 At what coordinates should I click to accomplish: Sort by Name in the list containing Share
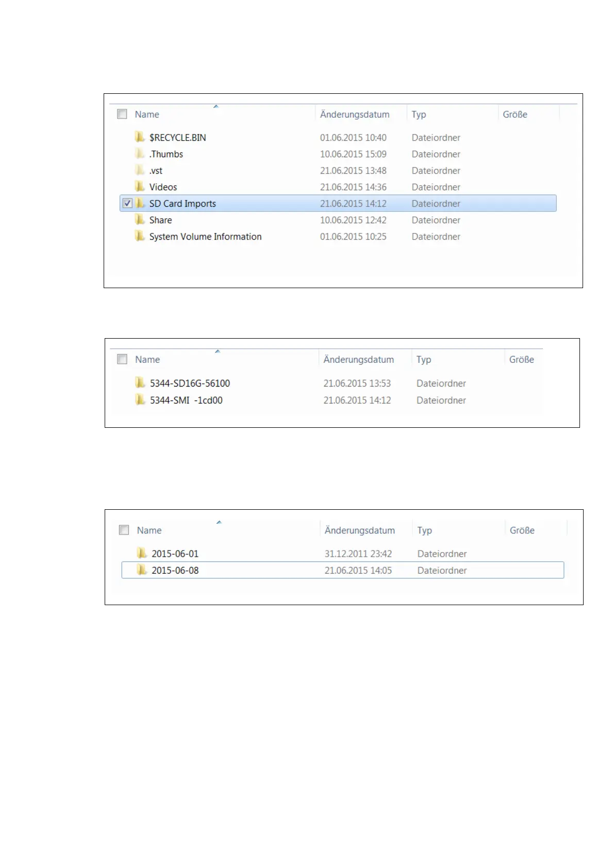tap(147, 114)
